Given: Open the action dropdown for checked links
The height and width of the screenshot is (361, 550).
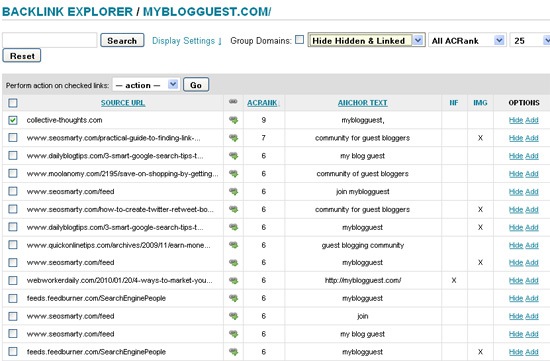Looking at the screenshot, I should click(x=146, y=85).
